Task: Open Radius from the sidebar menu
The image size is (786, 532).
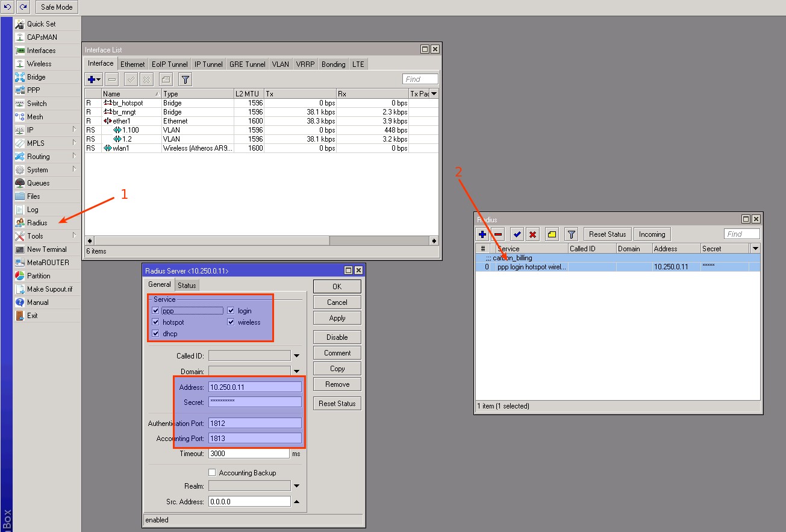Action: click(x=37, y=223)
